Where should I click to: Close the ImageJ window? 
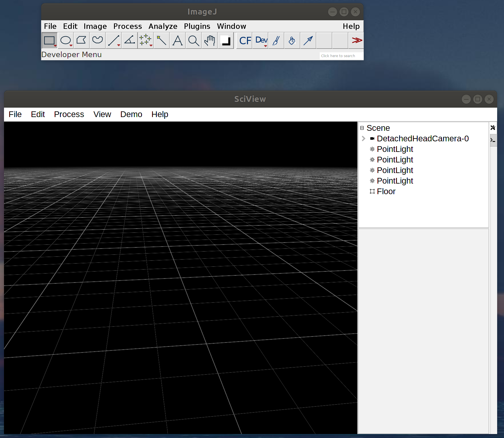pyautogui.click(x=355, y=12)
